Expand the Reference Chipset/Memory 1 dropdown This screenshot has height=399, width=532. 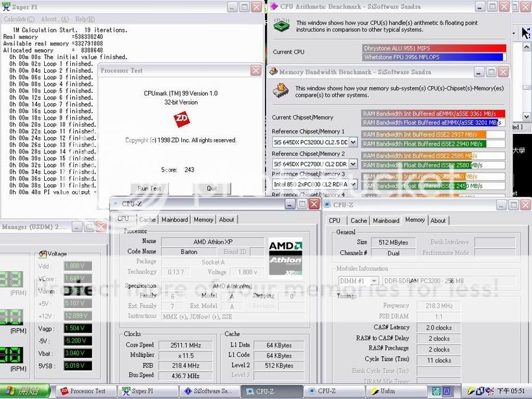[353, 142]
